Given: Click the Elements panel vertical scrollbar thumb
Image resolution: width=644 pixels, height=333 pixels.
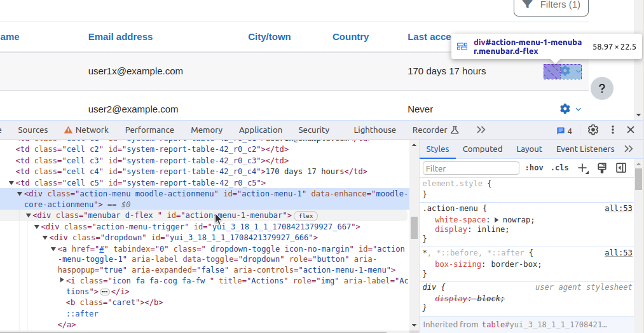Looking at the screenshot, I should [x=414, y=227].
